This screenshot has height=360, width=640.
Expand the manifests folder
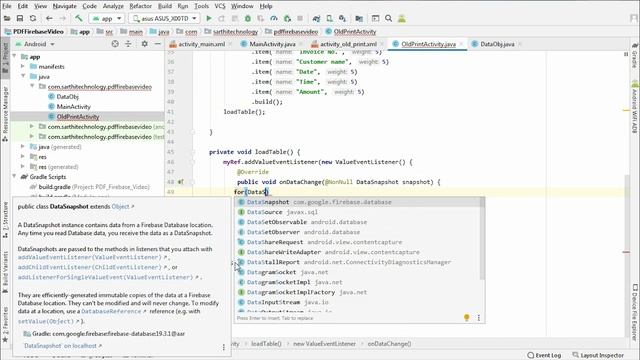click(23, 66)
